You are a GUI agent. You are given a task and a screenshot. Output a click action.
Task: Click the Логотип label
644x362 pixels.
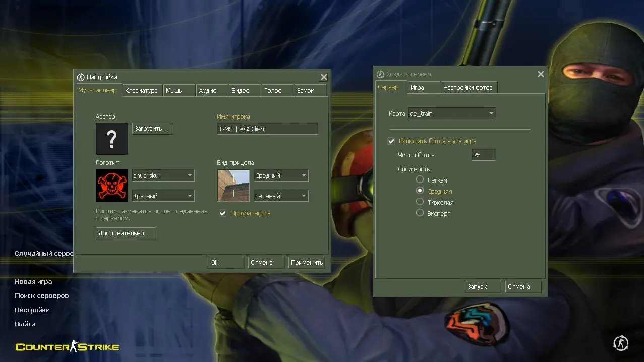107,163
